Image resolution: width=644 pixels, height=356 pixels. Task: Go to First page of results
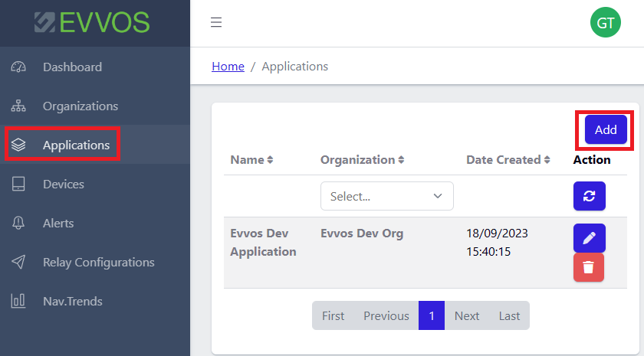(333, 315)
